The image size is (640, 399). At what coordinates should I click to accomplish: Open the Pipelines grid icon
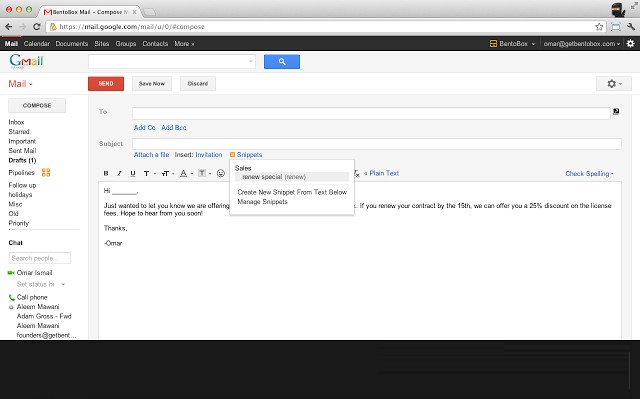click(x=46, y=173)
